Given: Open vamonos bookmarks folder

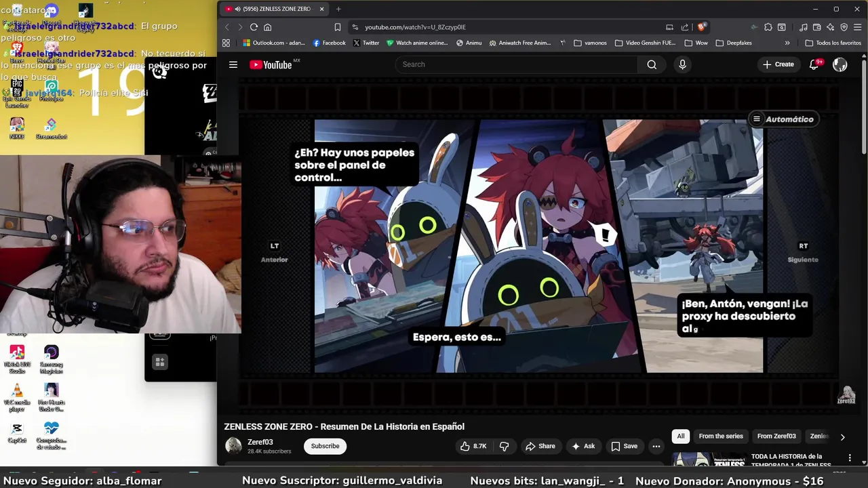Looking at the screenshot, I should pos(590,43).
